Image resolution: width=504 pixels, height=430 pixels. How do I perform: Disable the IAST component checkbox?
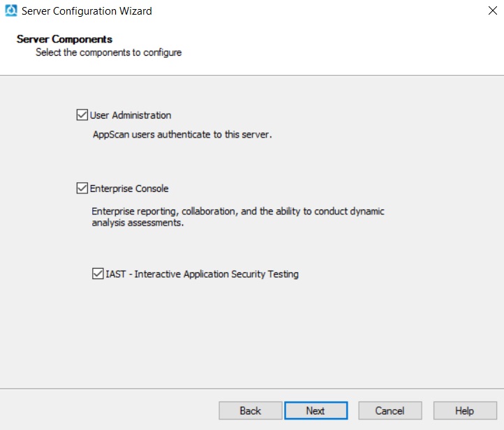[x=98, y=274]
